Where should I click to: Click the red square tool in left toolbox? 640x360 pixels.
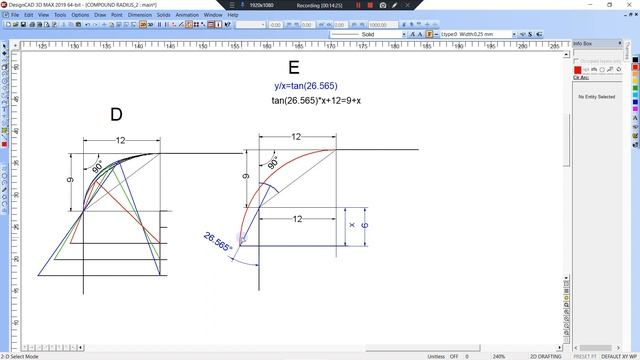(x=4, y=144)
